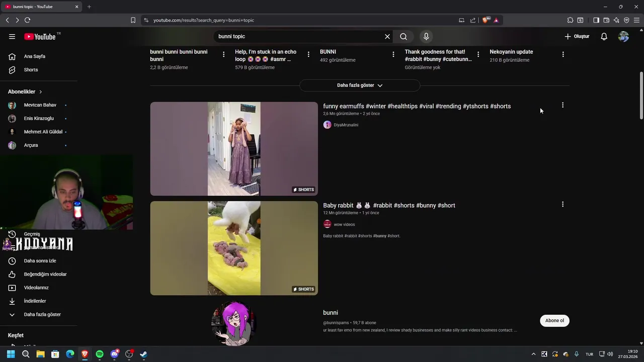View site information icon in address bar

tap(146, 20)
